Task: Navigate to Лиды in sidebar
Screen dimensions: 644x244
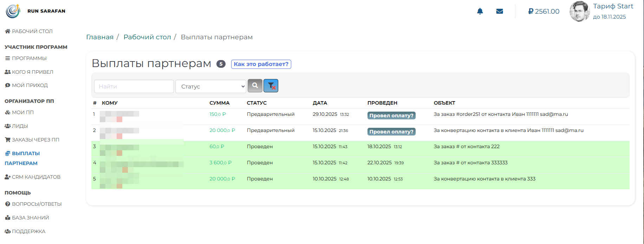Action: coord(20,126)
